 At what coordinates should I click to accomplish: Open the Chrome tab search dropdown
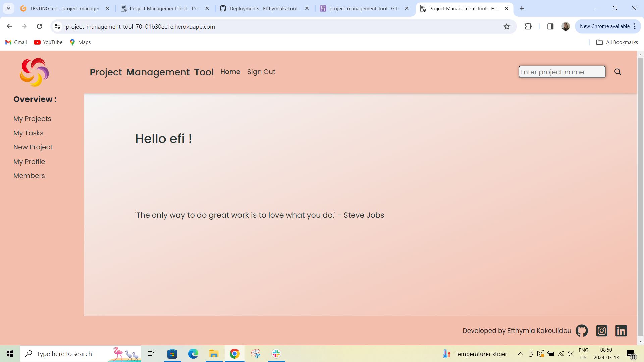pos(8,8)
